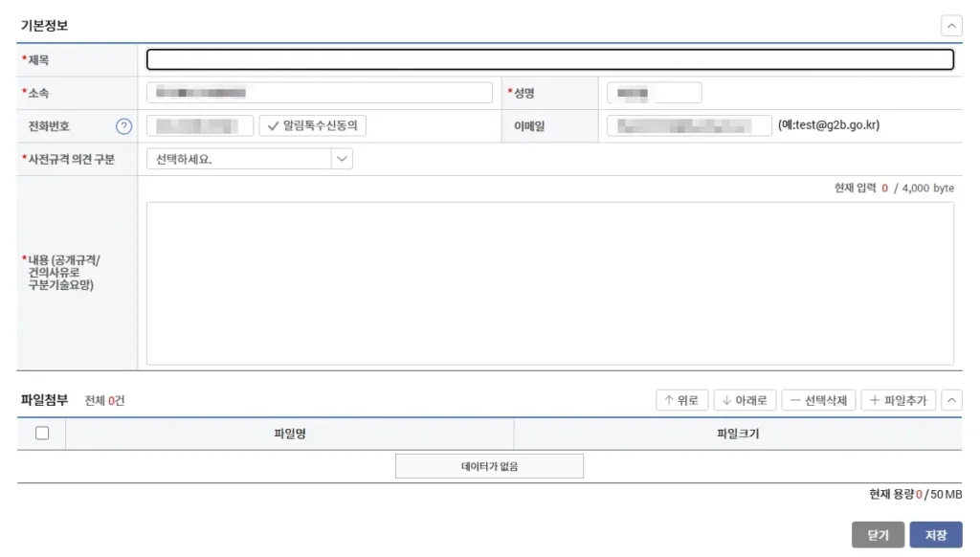Check the select-all box in file table header
The height and width of the screenshot is (557, 980).
(42, 434)
